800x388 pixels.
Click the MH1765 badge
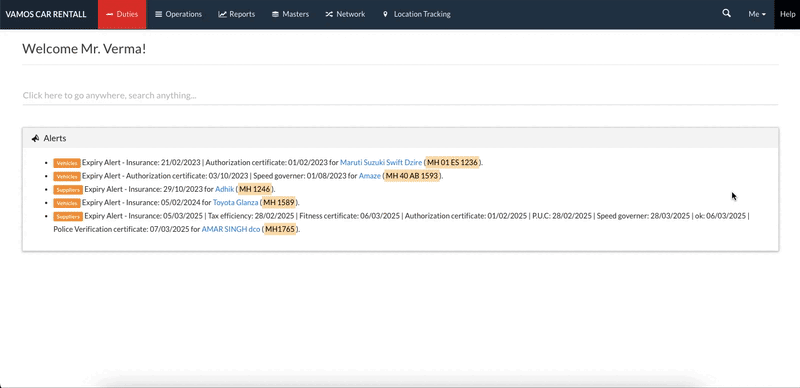coord(280,229)
